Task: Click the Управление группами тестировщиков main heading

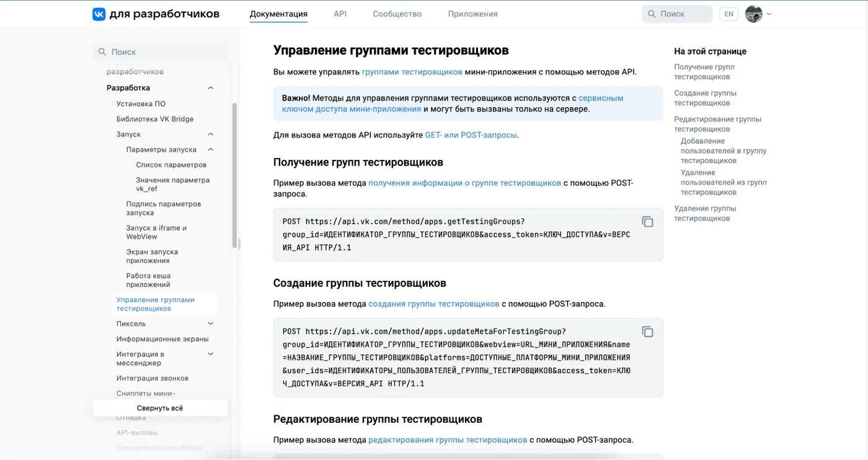Action: tap(391, 50)
